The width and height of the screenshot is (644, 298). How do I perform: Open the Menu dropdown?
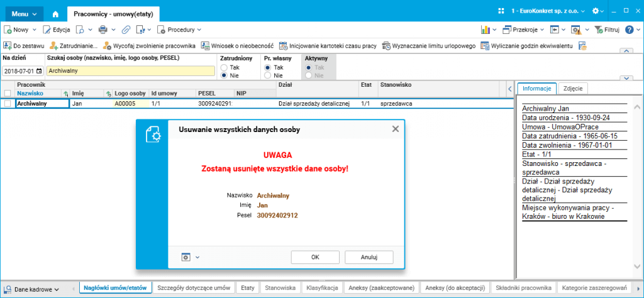coord(25,14)
